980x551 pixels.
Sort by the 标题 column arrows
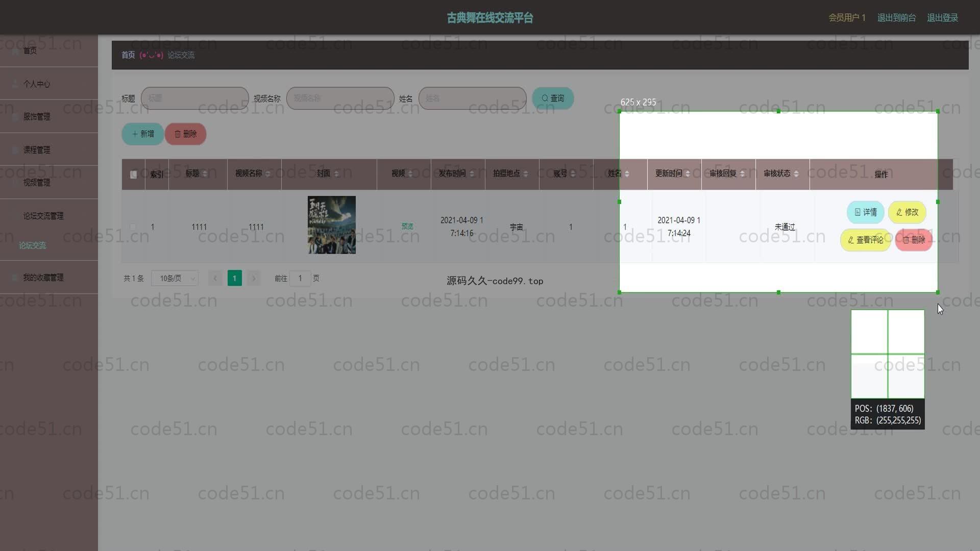click(x=205, y=174)
